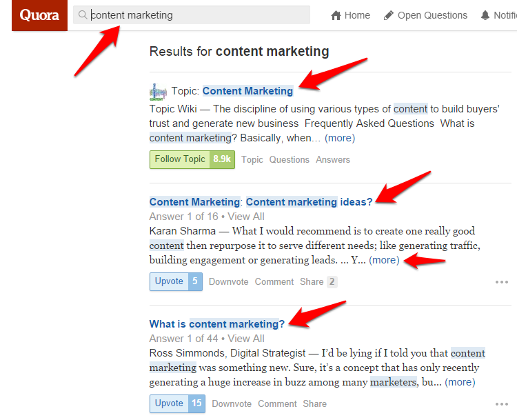The image size is (517, 420).
Task: Open Notifications from the bell icon
Action: [485, 15]
